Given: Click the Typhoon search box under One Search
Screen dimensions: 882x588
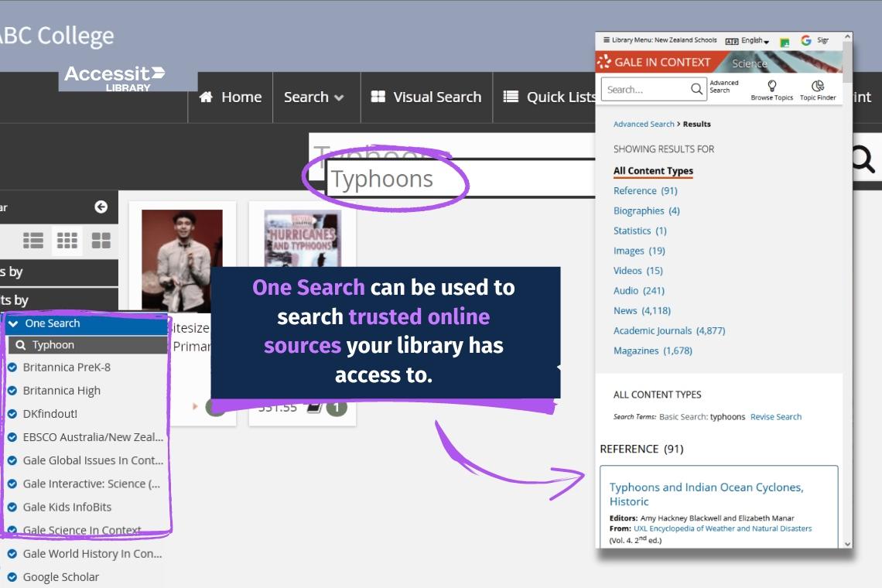Looking at the screenshot, I should point(87,345).
